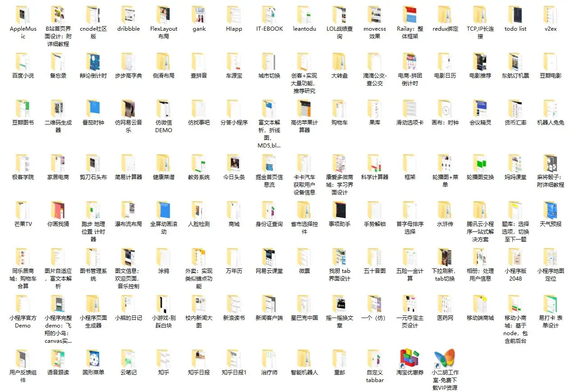
Task: Select the todo list folder
Action: tap(516, 14)
